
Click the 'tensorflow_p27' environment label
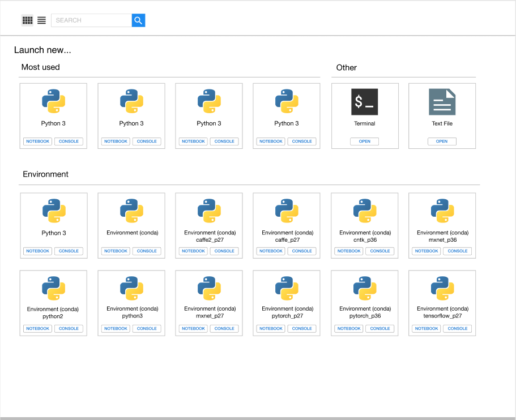442,316
